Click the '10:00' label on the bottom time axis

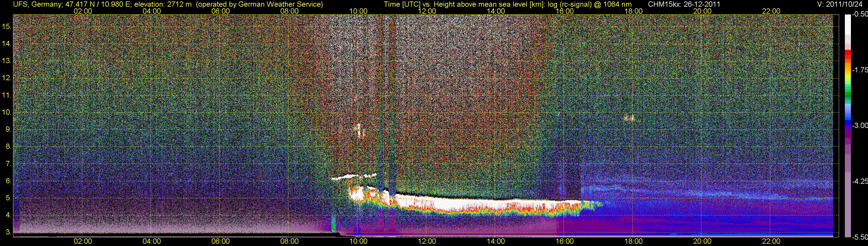point(358,241)
